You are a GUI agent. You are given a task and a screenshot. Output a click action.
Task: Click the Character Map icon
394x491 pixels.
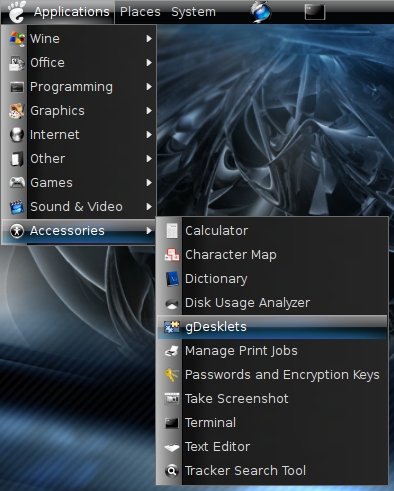pyautogui.click(x=172, y=255)
